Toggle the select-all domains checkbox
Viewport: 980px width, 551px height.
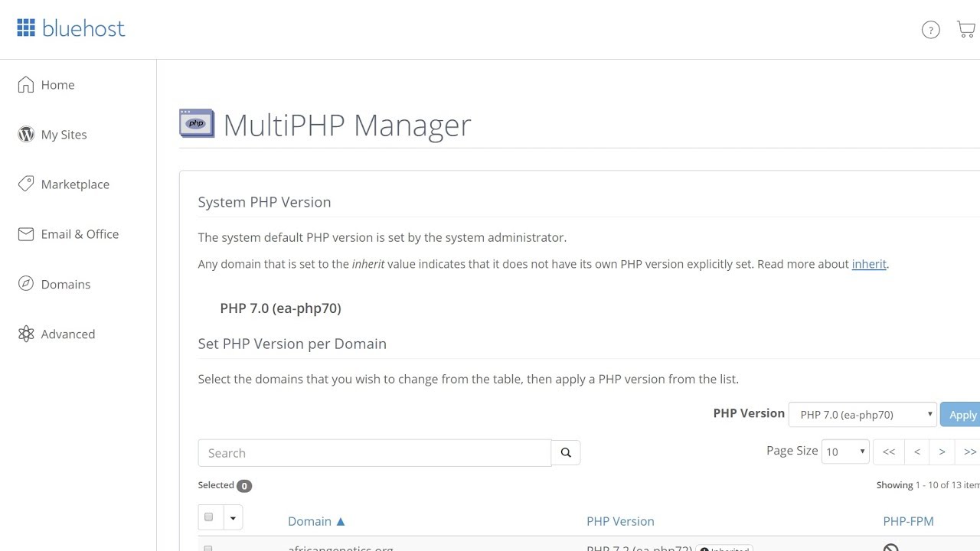(x=208, y=517)
